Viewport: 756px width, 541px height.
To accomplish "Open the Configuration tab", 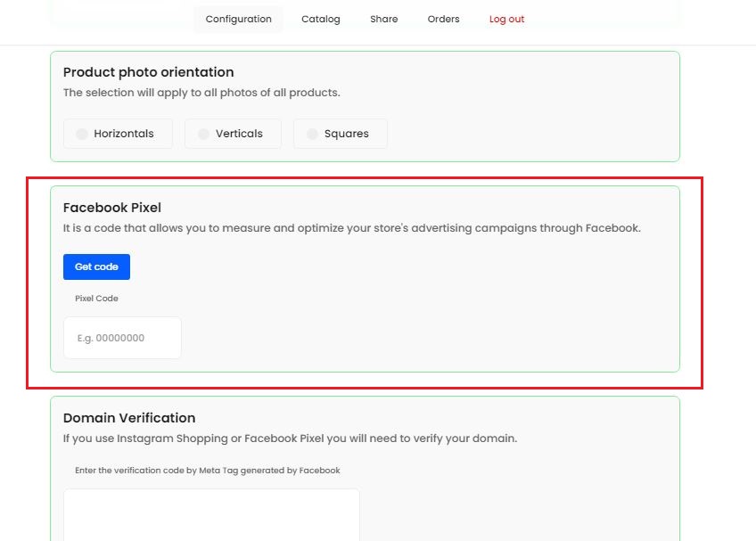I will coord(238,20).
